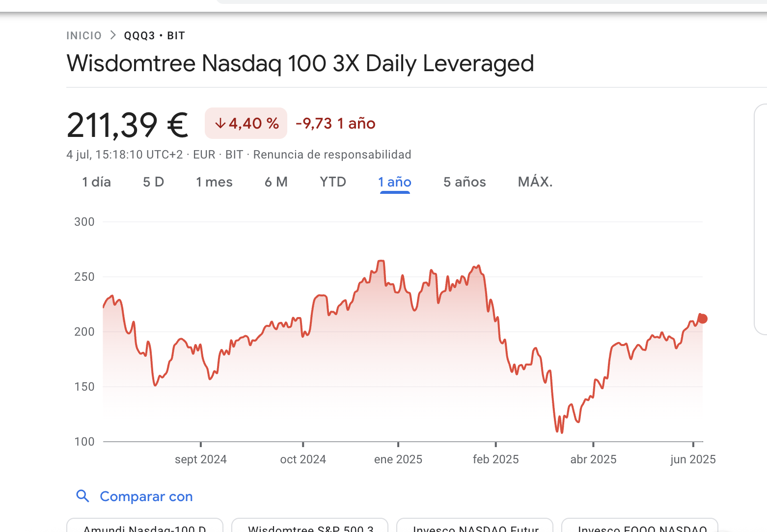This screenshot has height=532, width=767.
Task: Add Invesco EQQQ NASDAQ comparison chip
Action: coord(640,526)
